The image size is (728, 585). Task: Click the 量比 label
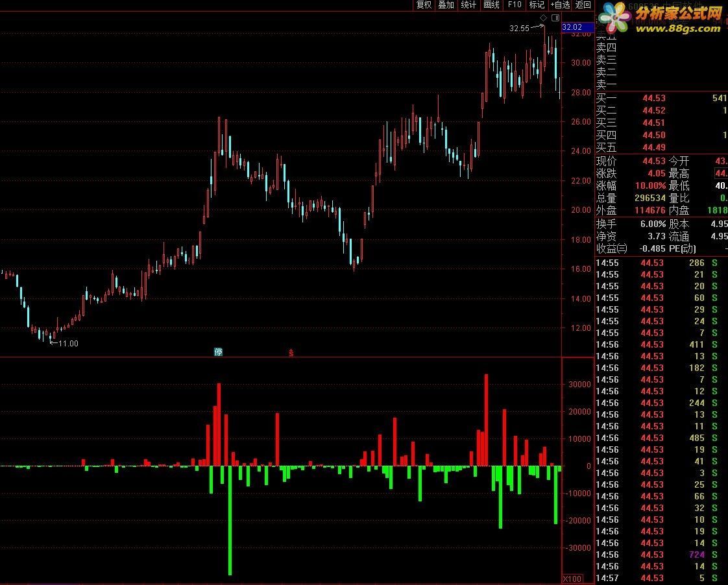[679, 198]
